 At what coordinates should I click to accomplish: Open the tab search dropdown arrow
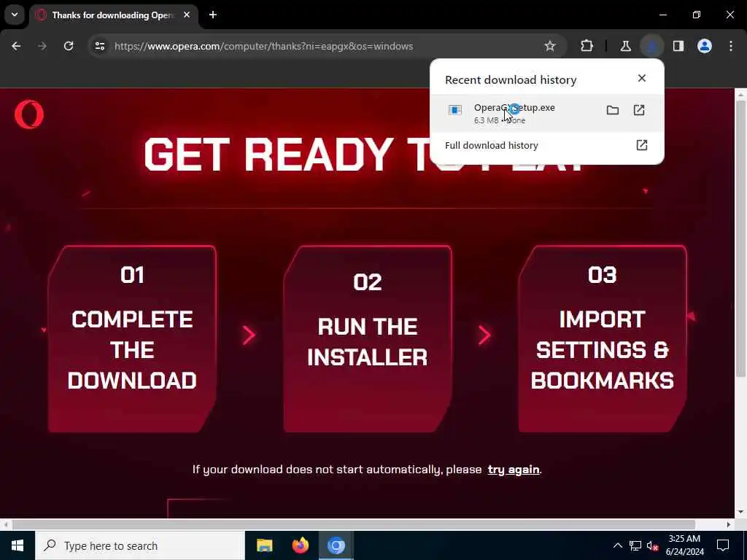[x=15, y=15]
